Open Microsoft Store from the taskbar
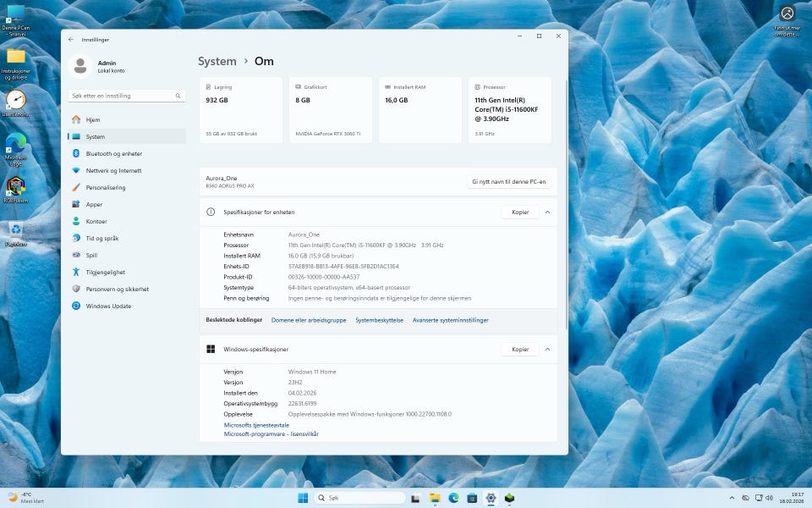The image size is (812, 508). coord(472,498)
